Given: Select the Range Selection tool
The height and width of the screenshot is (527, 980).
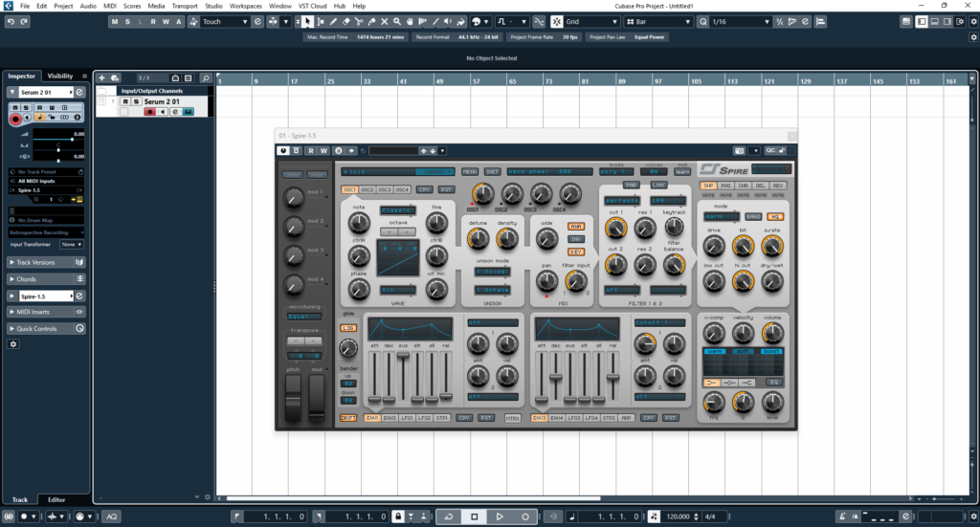Looking at the screenshot, I should click(x=320, y=21).
